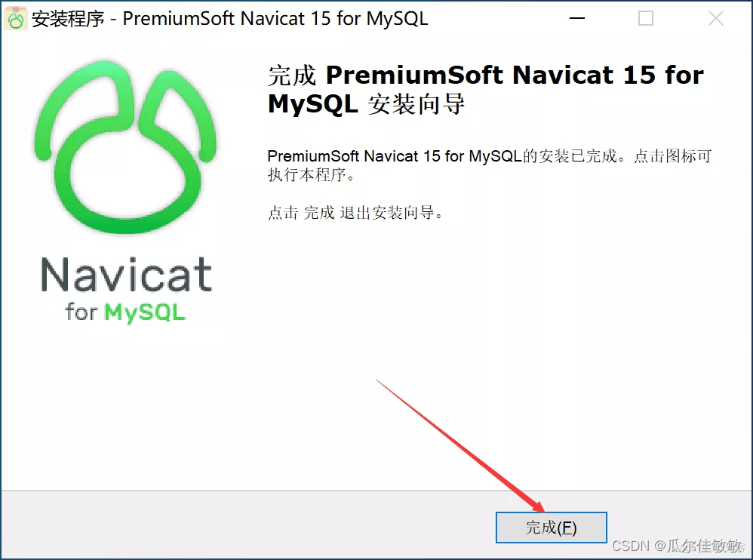
Task: Click the 安装程序 window title text
Action: [x=68, y=19]
